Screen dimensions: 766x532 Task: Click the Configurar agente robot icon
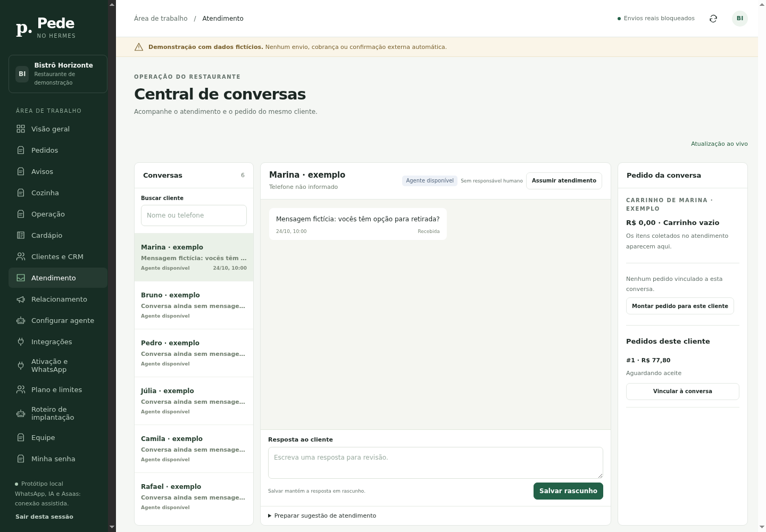[21, 320]
